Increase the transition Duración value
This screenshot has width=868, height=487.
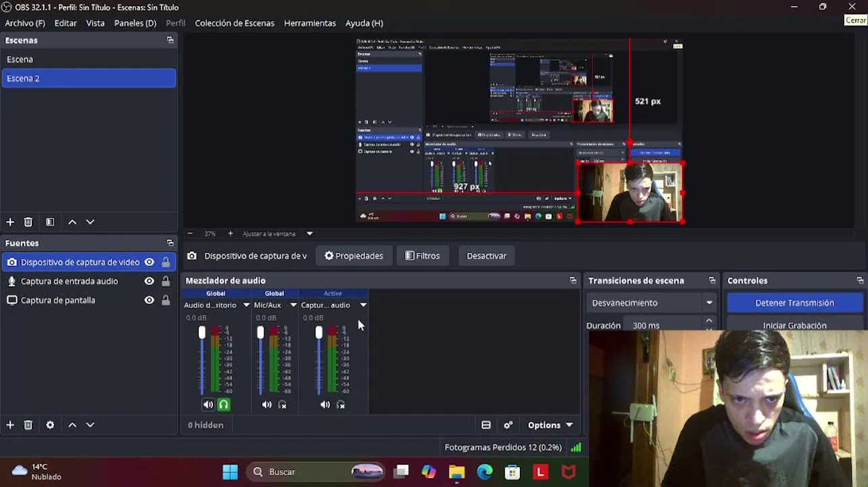[x=709, y=321]
